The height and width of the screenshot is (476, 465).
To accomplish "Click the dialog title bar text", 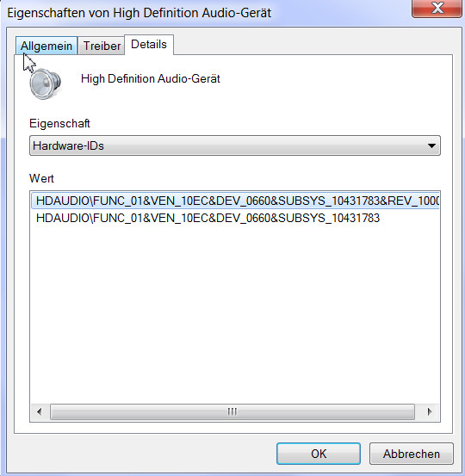I will 139,13.
